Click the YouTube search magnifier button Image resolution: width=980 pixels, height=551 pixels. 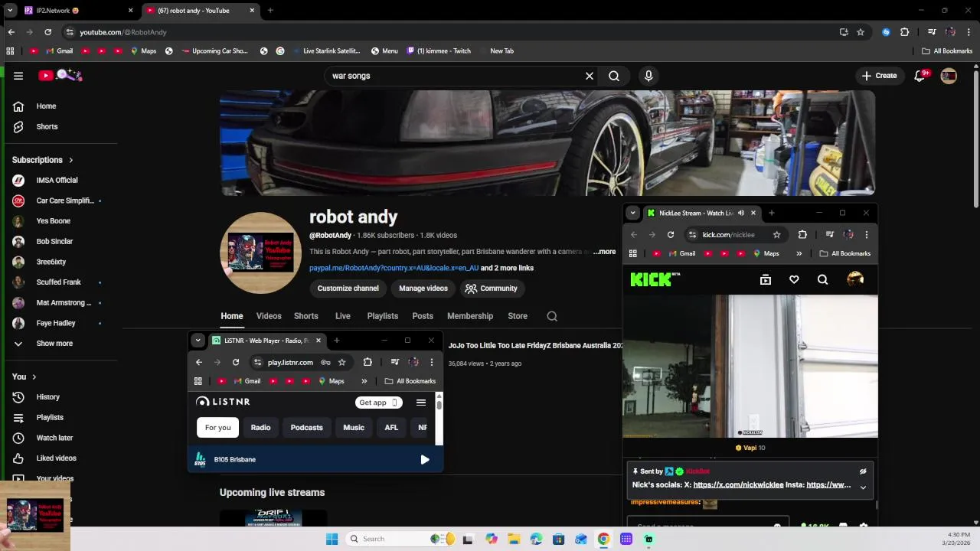pos(614,76)
